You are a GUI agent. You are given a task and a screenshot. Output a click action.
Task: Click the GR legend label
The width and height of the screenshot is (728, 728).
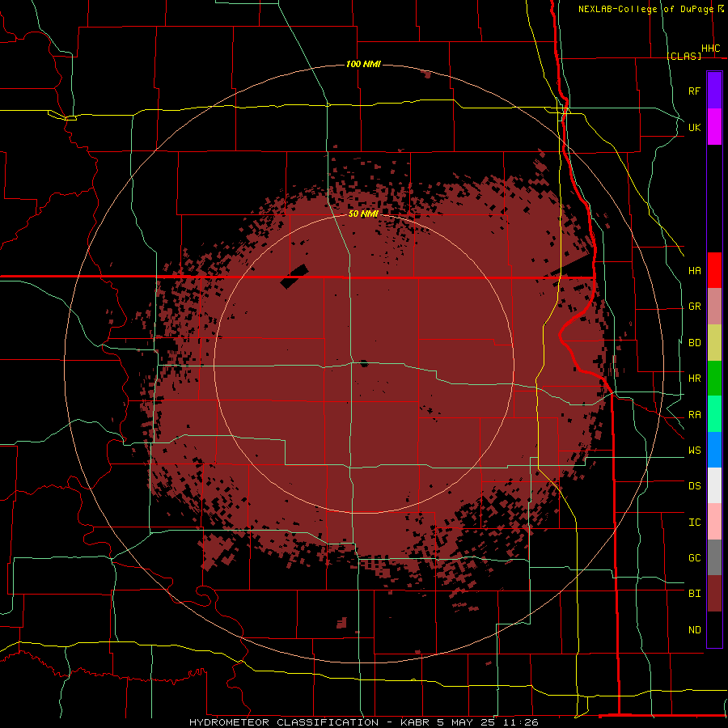click(694, 307)
